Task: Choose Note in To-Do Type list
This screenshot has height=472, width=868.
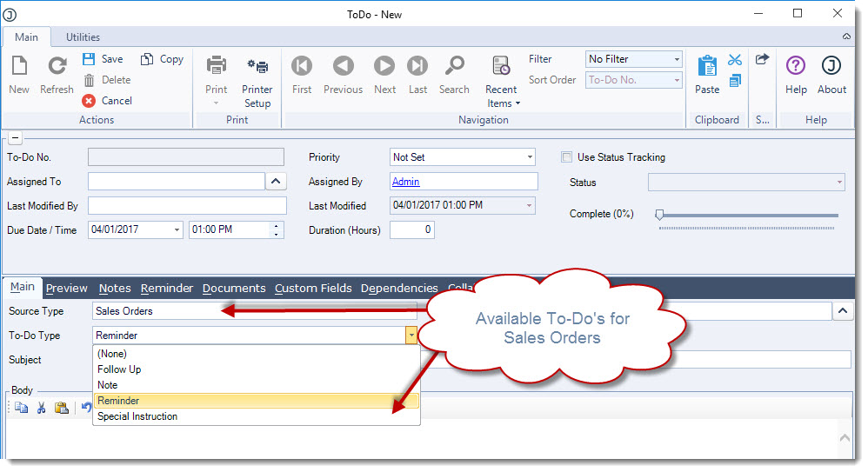Action: pyautogui.click(x=257, y=384)
